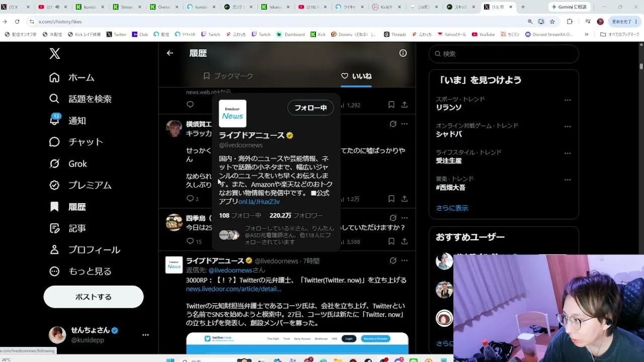Go to ホーム in the sidebar
Viewport: 644px width, 362px height.
click(71, 77)
